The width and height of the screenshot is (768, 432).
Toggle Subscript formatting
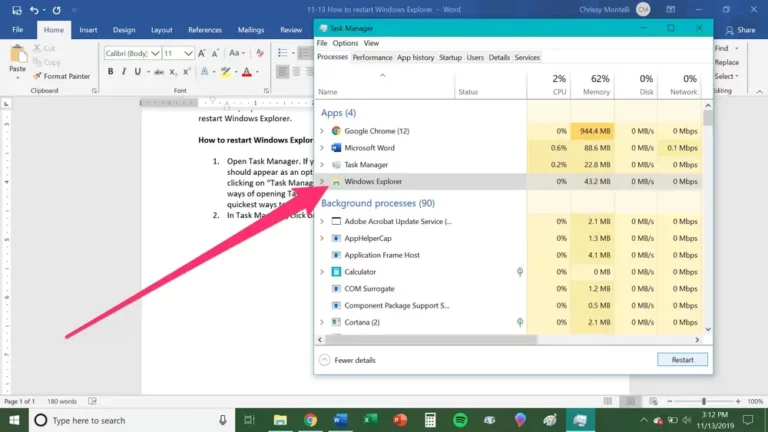173,72
